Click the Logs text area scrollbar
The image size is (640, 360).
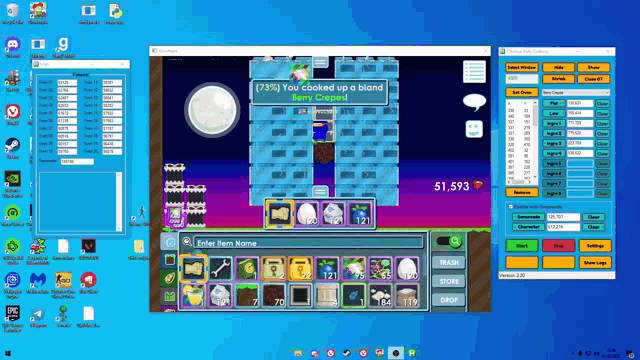click(119, 202)
